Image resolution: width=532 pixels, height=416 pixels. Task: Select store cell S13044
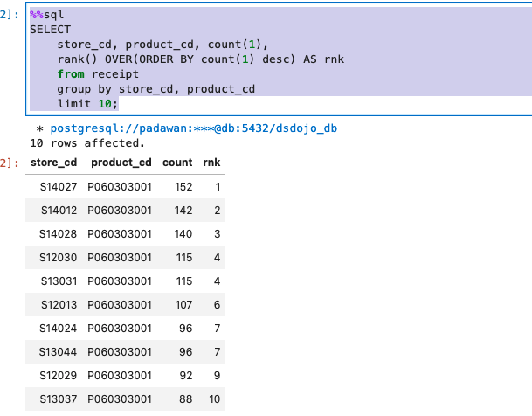58,352
